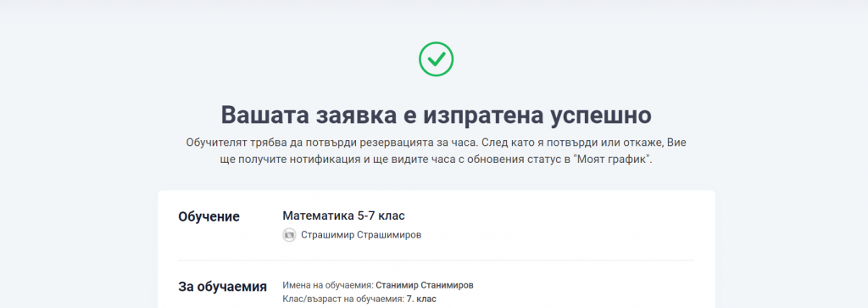This screenshot has height=308, width=868.
Task: Click the heading Вашата заявка е изпратена успешно
Action: 437,115
